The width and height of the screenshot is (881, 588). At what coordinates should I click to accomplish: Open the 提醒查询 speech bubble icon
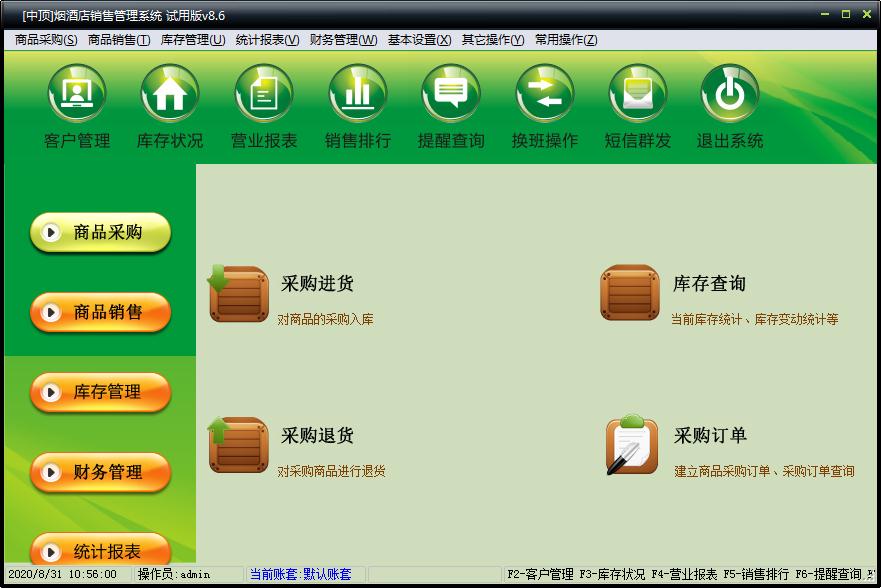click(x=451, y=93)
